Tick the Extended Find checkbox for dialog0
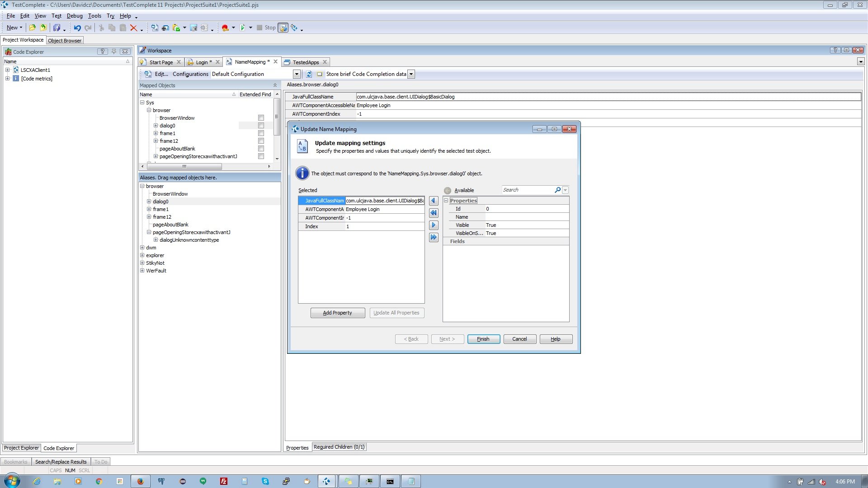868x488 pixels. tap(261, 126)
